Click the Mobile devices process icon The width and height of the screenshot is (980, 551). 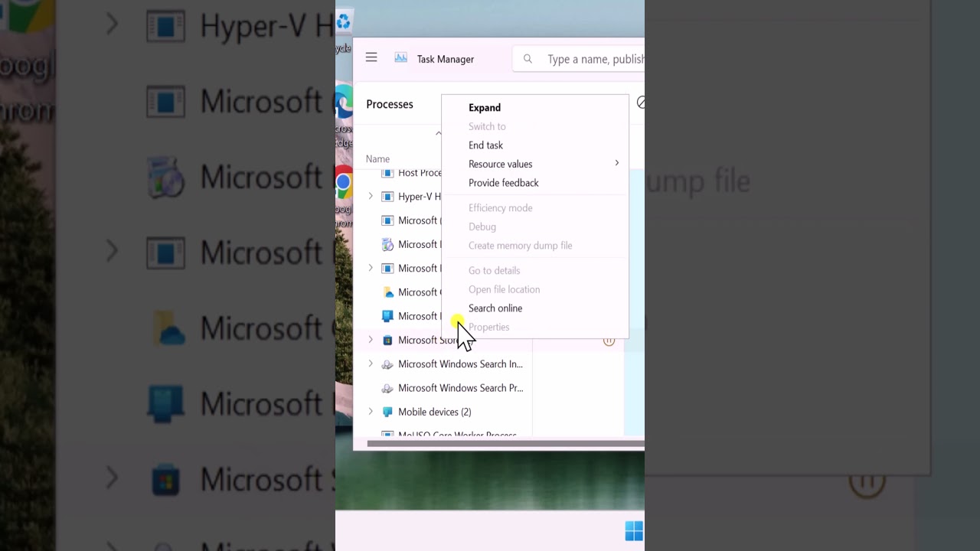tap(387, 412)
